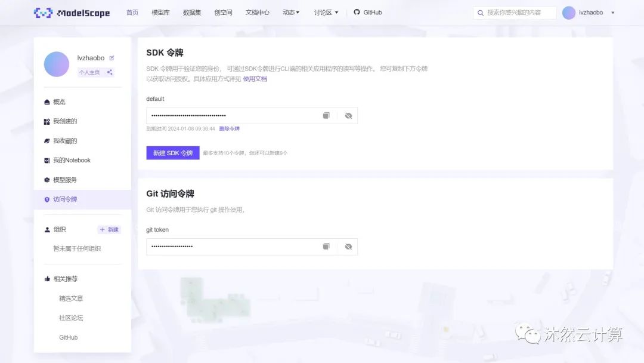This screenshot has height=363, width=644.
Task: Copy the git token value
Action: click(x=326, y=246)
